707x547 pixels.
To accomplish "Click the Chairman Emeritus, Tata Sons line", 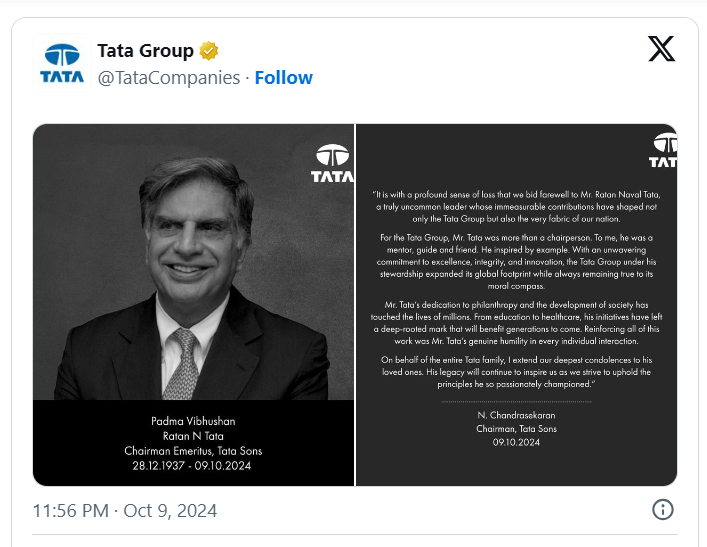I will pyautogui.click(x=193, y=451).
